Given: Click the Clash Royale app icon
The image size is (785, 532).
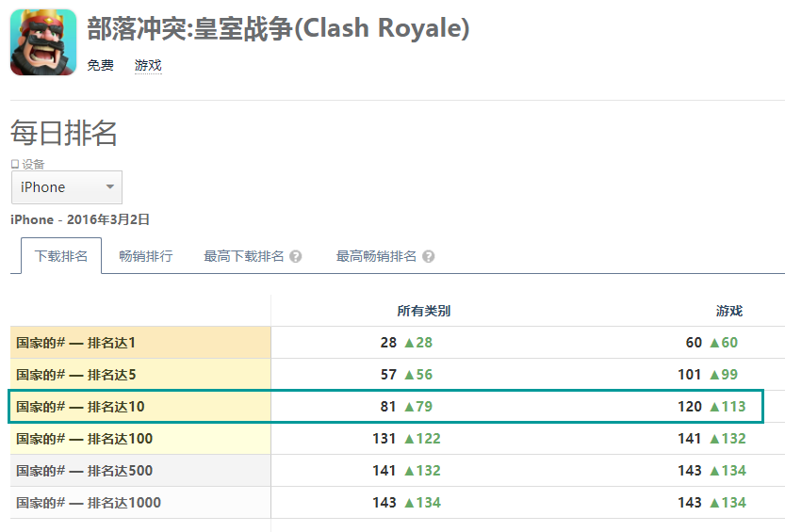Looking at the screenshot, I should 43,42.
